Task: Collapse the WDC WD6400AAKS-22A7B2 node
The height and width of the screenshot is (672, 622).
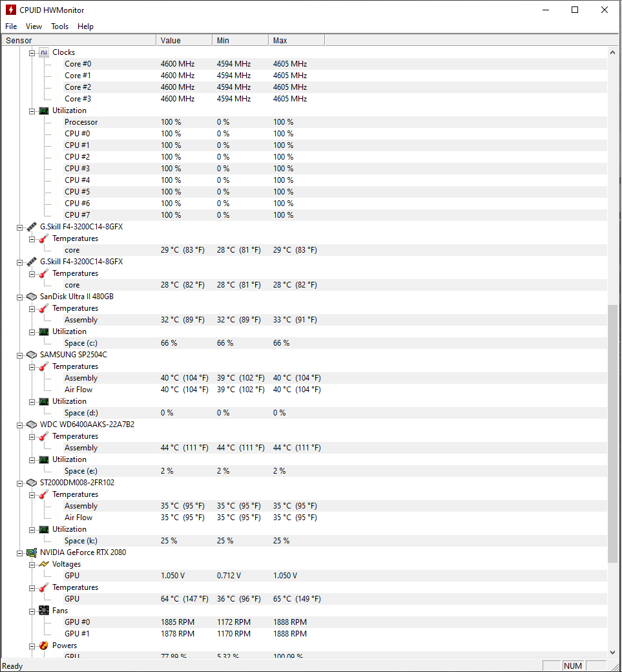Action: click(x=20, y=425)
